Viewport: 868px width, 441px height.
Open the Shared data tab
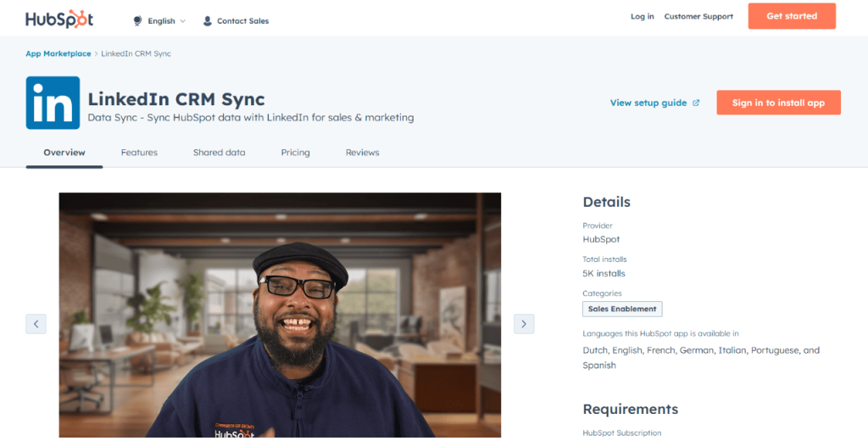click(220, 153)
